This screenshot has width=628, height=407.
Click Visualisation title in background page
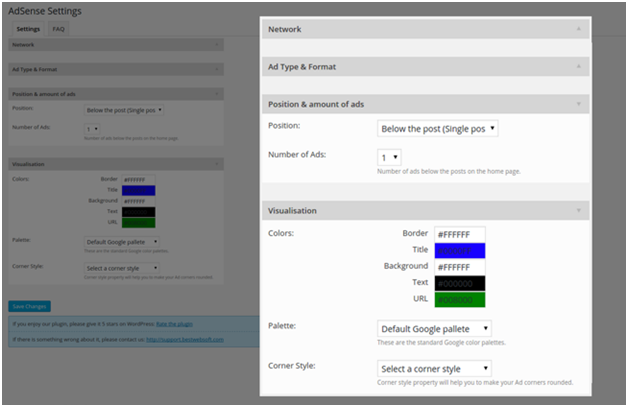[28, 164]
